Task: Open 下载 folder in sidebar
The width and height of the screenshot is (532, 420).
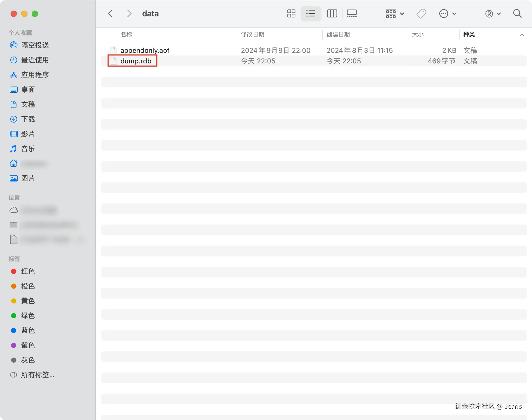Action: (x=28, y=119)
